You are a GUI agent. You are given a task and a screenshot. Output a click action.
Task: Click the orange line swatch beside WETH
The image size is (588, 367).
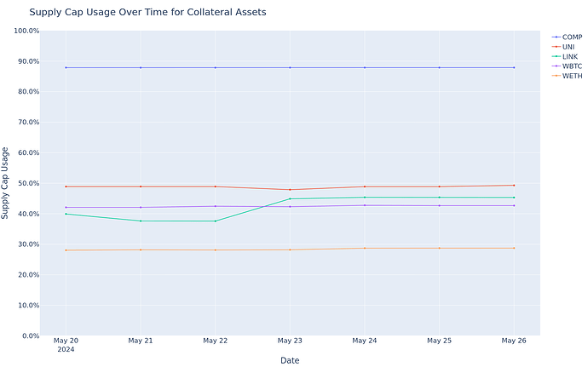point(556,76)
